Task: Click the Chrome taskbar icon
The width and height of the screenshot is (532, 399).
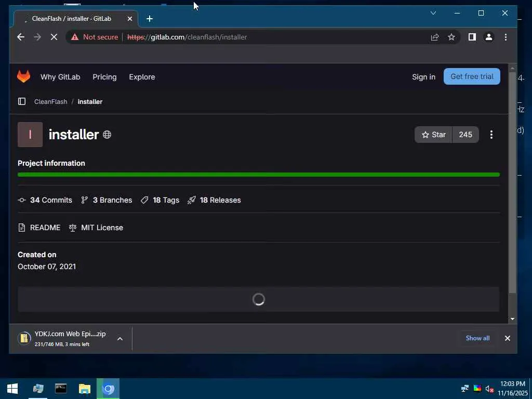Action: tap(108, 389)
